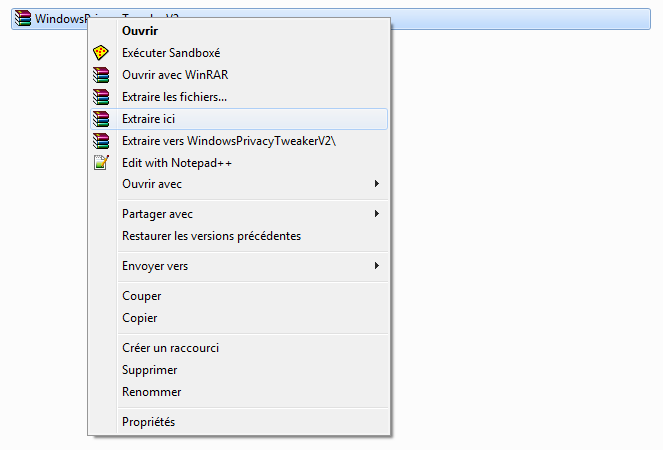The width and height of the screenshot is (663, 450).
Task: Expand the Partager avec submenu arrow
Action: pos(376,214)
